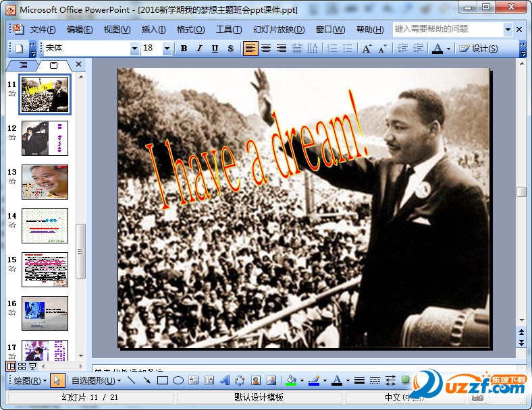The width and height of the screenshot is (532, 410).
Task: Start slide show from current slide icon
Action: pos(33,366)
